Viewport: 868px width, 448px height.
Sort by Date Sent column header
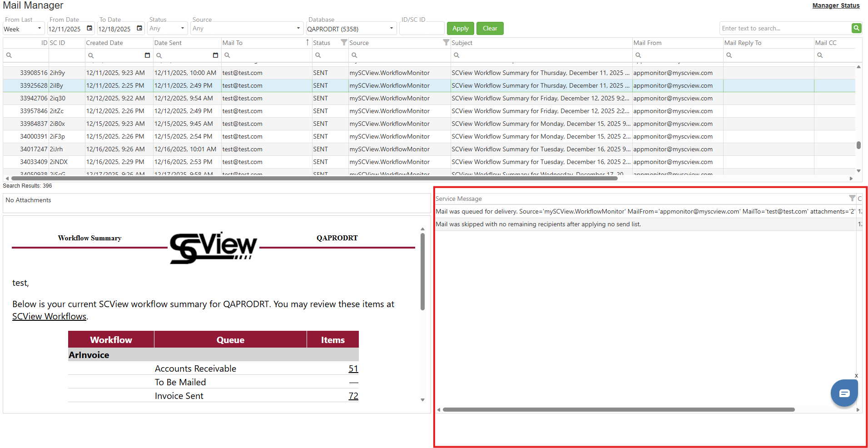(x=187, y=43)
